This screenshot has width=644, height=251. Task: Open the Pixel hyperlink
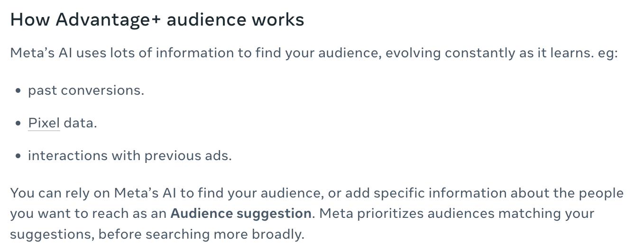[x=44, y=123]
